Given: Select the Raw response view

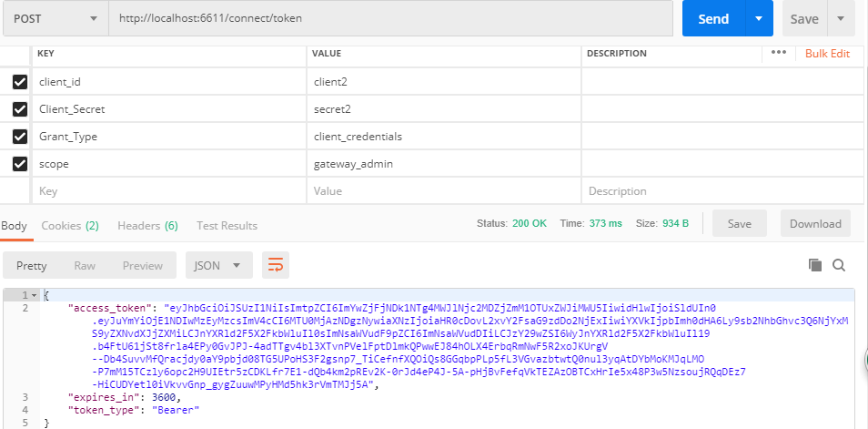Looking at the screenshot, I should [85, 265].
